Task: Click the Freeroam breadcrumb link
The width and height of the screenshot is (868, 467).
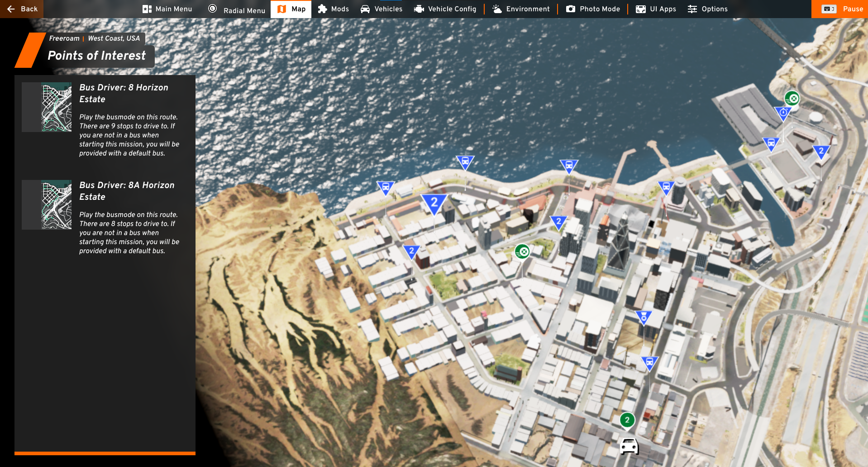Action: click(64, 38)
